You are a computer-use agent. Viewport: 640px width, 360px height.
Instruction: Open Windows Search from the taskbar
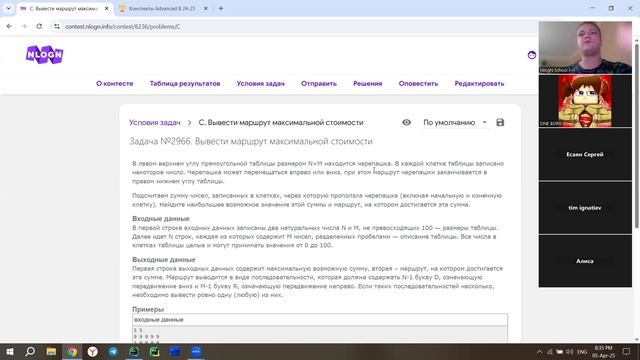pyautogui.click(x=30, y=351)
